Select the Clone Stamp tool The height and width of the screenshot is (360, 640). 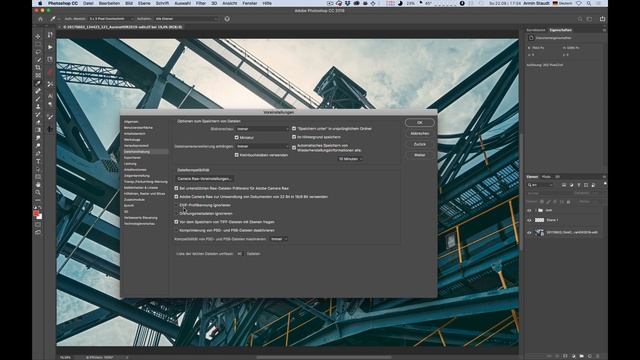pyautogui.click(x=38, y=107)
